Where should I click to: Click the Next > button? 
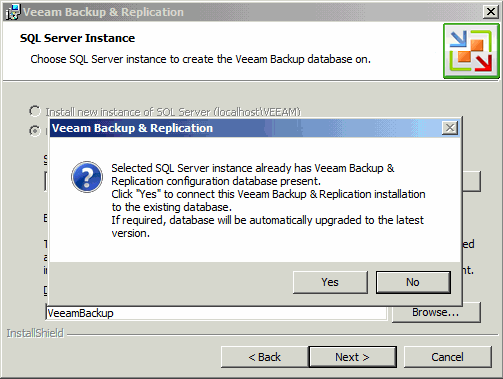point(353,357)
